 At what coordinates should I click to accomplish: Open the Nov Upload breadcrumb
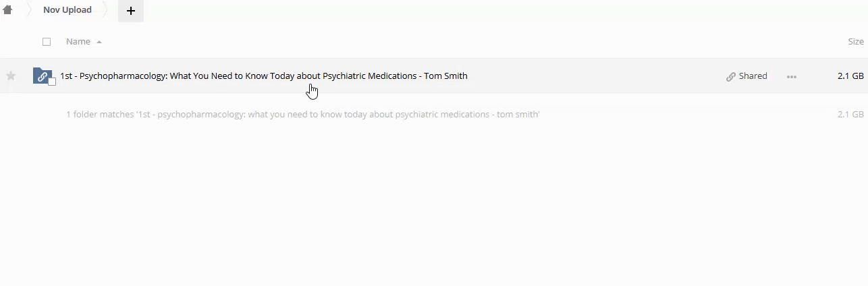pyautogui.click(x=67, y=10)
